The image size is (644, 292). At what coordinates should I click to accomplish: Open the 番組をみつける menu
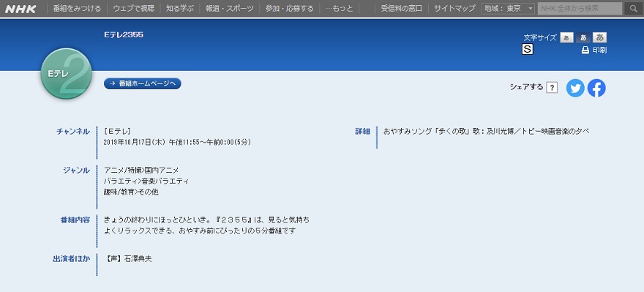coord(77,8)
